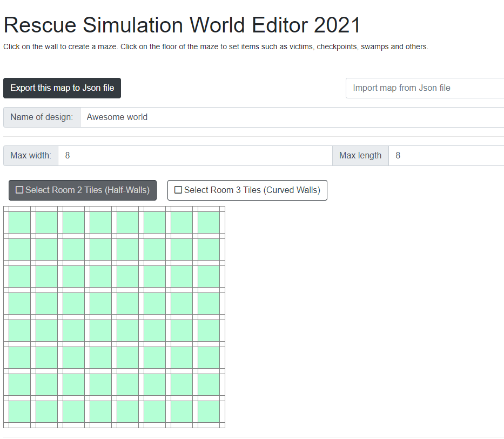Select the bottom-right green floor tile
Viewport: 504px width, 439px height.
point(209,411)
